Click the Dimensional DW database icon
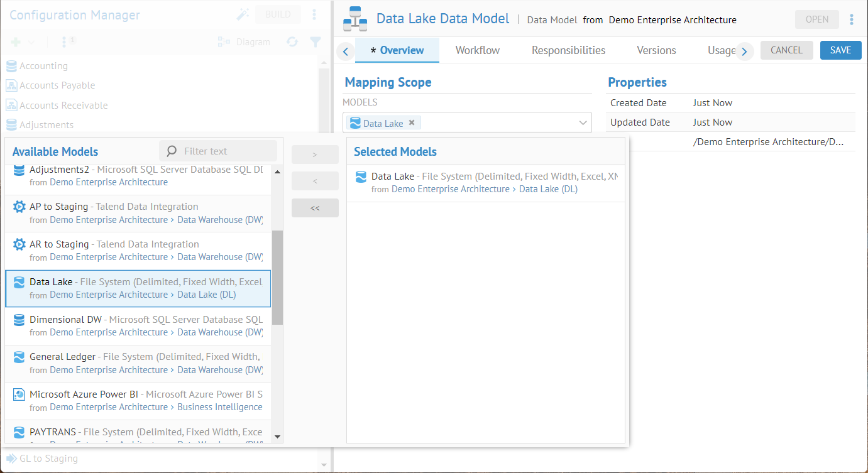The width and height of the screenshot is (868, 473). [x=19, y=320]
